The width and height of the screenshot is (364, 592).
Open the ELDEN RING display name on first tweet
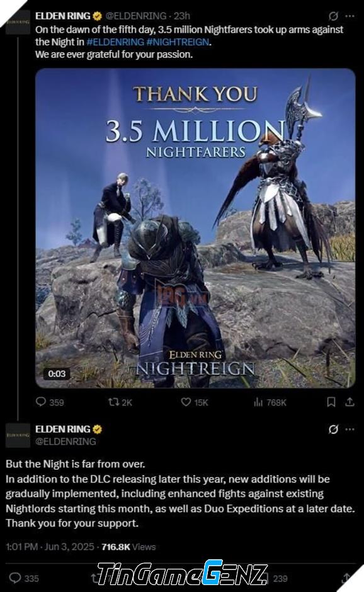[63, 16]
